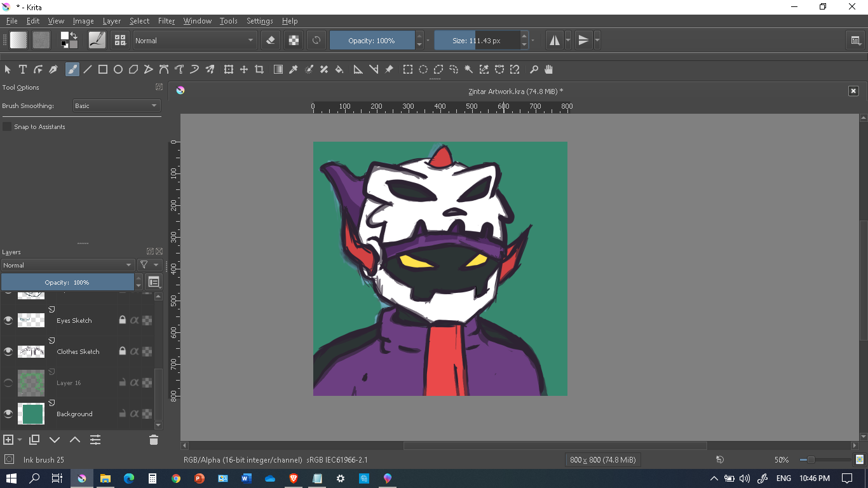Hide the Eyes Sketch layer
Viewport: 868px width, 488px height.
[8, 320]
